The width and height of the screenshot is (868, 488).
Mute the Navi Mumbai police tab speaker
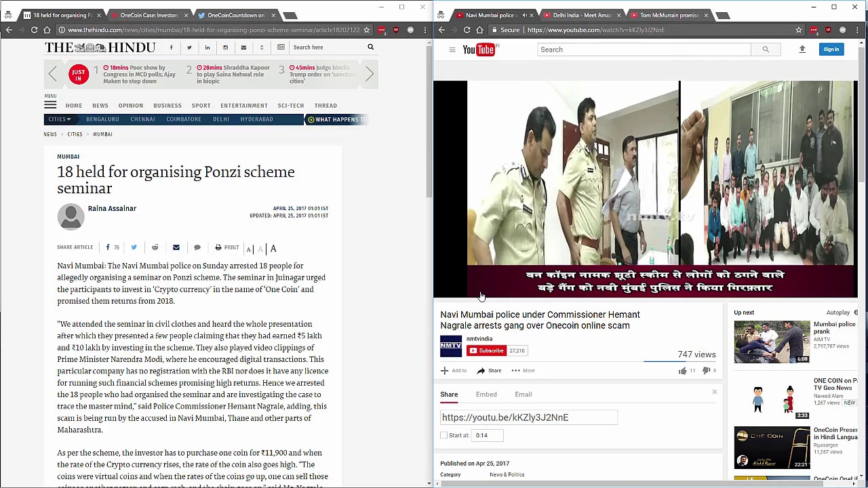pos(524,15)
